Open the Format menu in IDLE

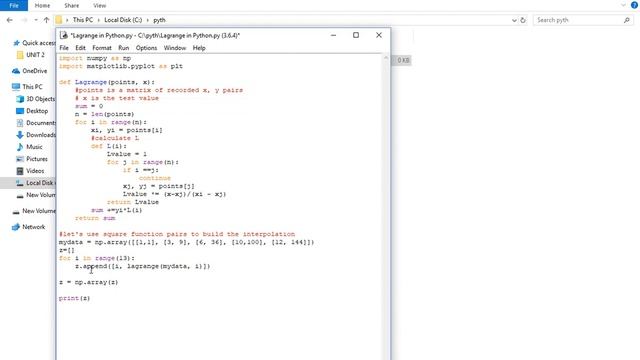pyautogui.click(x=102, y=48)
